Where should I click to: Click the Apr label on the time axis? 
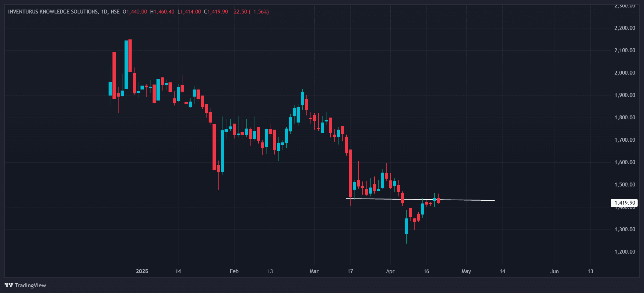tap(390, 271)
